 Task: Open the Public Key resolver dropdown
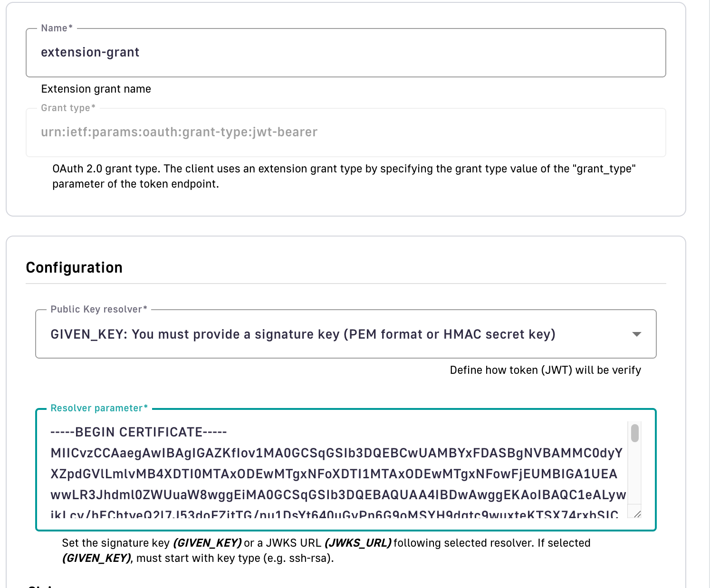click(333, 334)
